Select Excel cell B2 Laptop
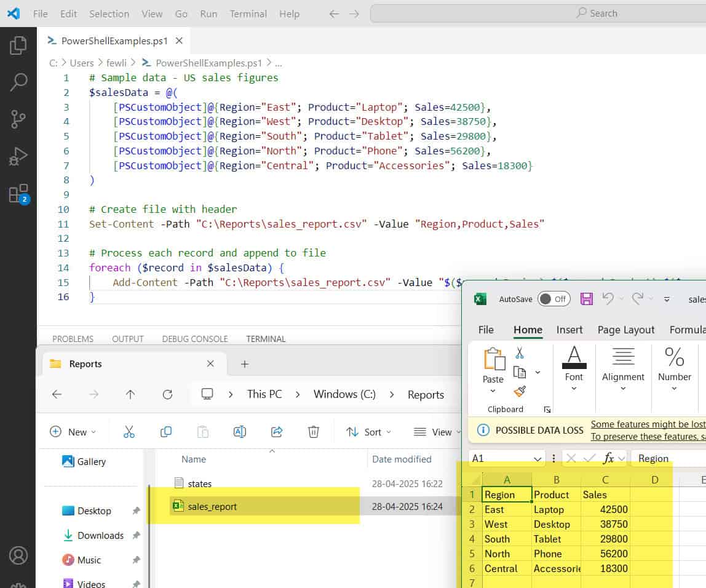This screenshot has width=706, height=588. 556,509
